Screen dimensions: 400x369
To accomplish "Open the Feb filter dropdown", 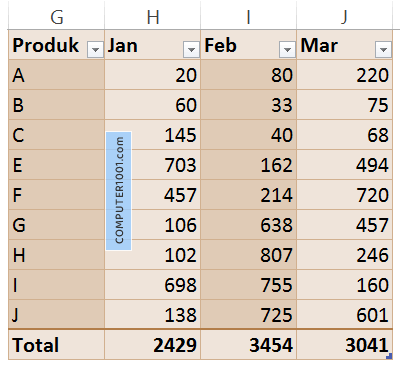I will [x=287, y=50].
